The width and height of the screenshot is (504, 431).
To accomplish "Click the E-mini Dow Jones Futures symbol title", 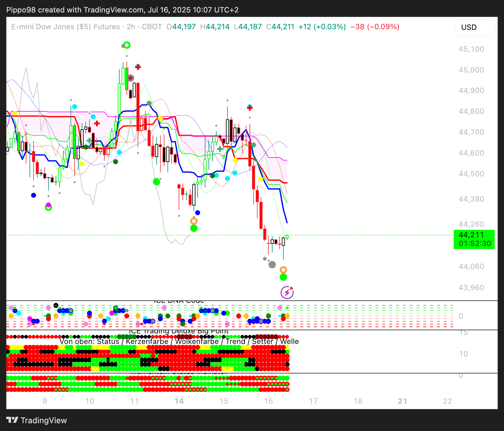I will (65, 27).
